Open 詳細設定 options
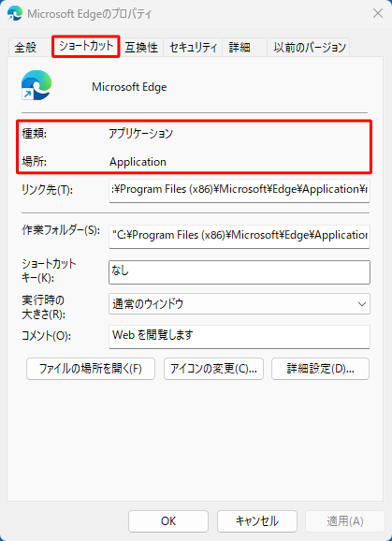The height and width of the screenshot is (541, 392). coord(320,369)
